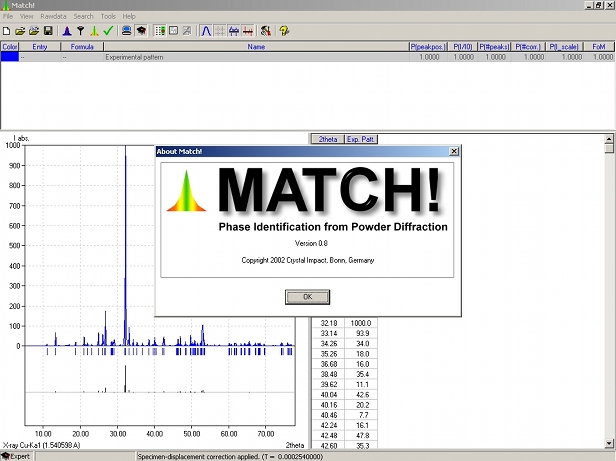
Task: Click the green checkmark toolbar icon
Action: click(108, 31)
